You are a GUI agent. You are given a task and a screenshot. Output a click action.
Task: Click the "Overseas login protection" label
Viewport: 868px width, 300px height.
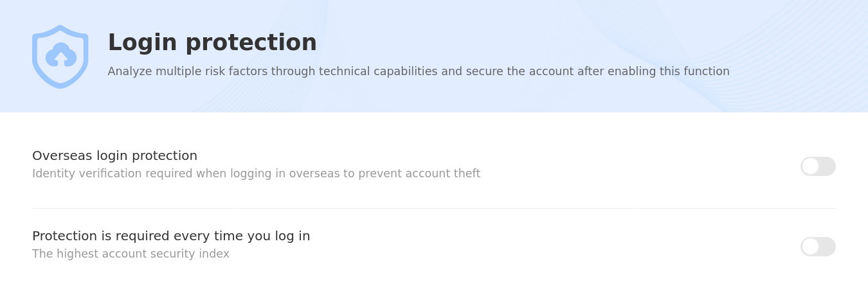coord(114,155)
